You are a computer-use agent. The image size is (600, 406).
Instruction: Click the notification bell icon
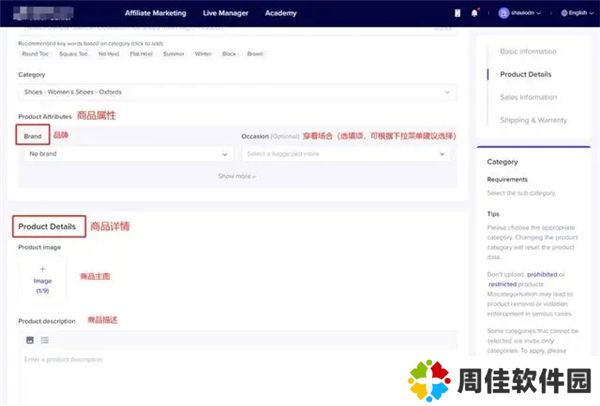click(474, 13)
